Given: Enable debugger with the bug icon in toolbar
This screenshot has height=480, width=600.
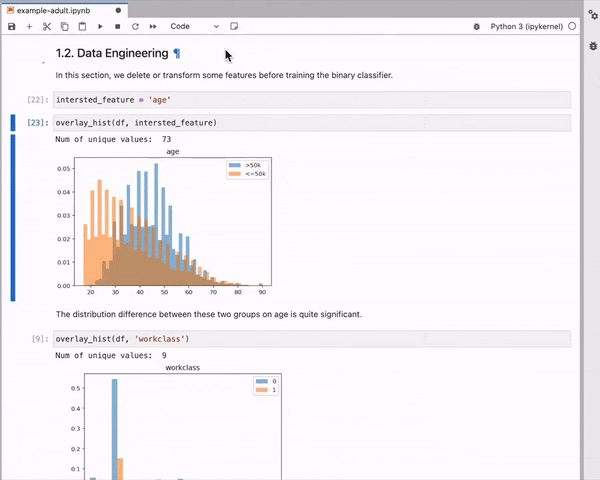Looking at the screenshot, I should tap(476, 26).
